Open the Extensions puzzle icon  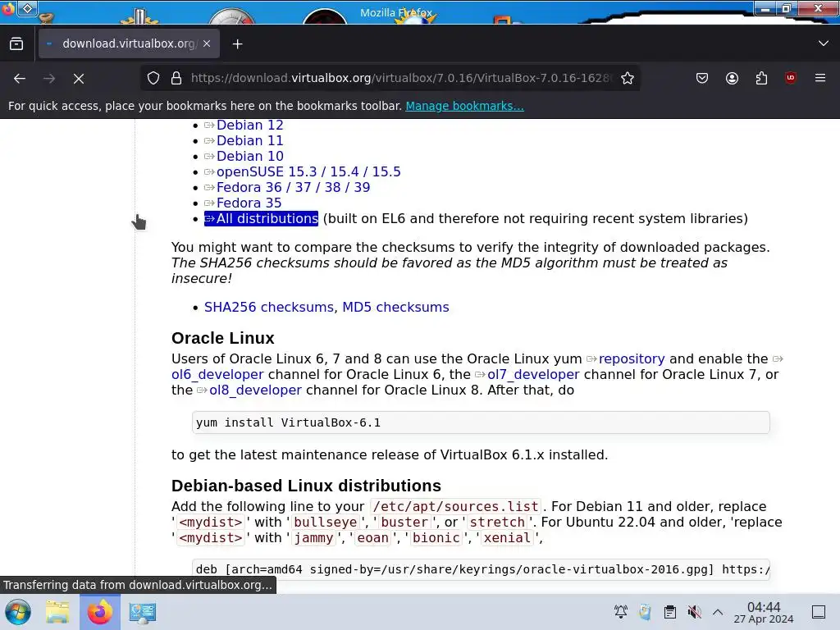tap(761, 78)
